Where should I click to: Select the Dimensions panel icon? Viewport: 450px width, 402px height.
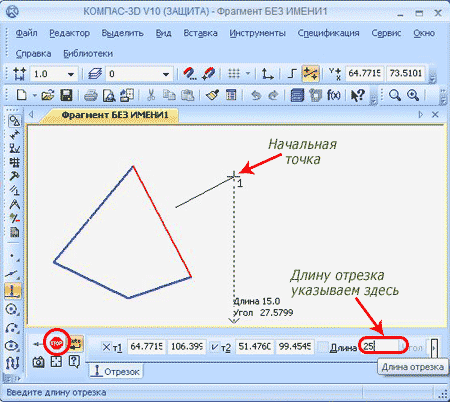pos(14,135)
